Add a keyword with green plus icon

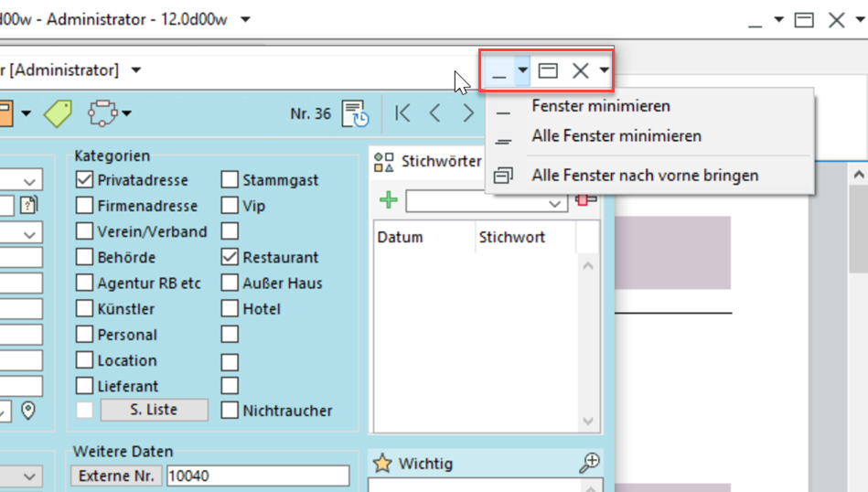click(389, 201)
